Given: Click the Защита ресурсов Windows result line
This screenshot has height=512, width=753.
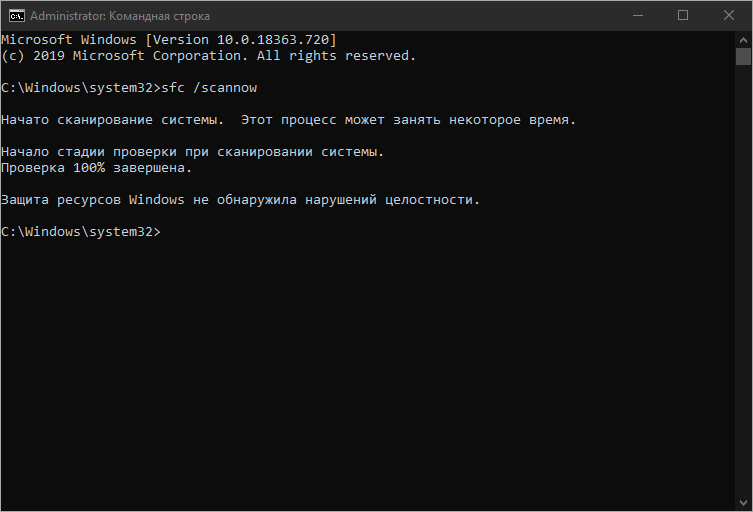Looking at the screenshot, I should tap(240, 200).
